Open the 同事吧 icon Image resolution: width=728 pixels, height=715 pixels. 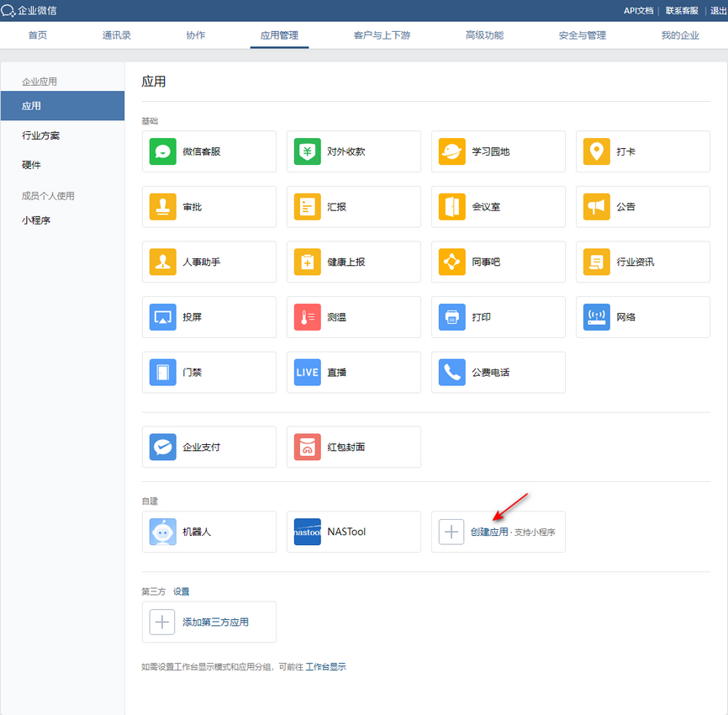coord(451,262)
